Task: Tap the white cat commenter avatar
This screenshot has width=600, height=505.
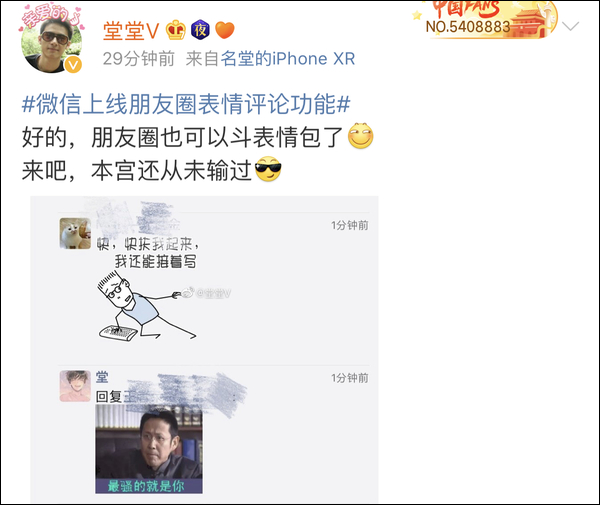Action: pos(75,233)
